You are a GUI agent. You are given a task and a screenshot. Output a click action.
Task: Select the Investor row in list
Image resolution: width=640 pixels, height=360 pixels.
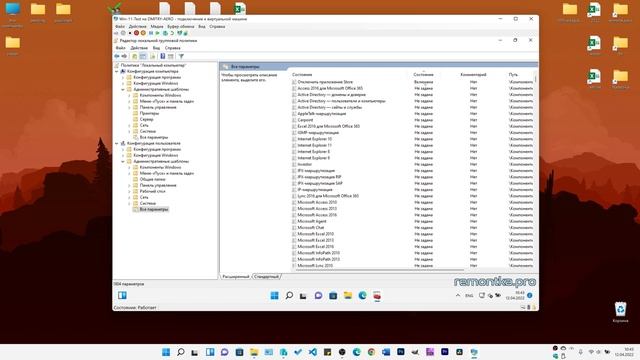click(x=304, y=164)
